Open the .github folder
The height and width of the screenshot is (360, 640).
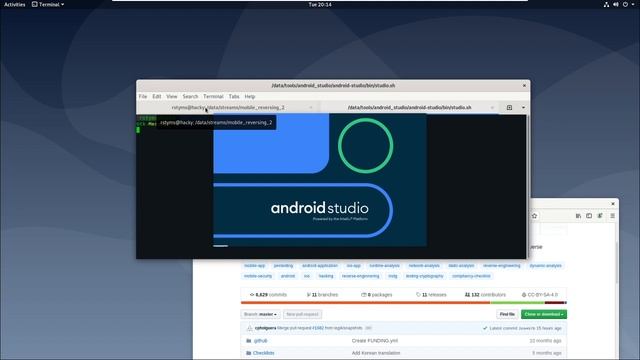click(x=260, y=341)
